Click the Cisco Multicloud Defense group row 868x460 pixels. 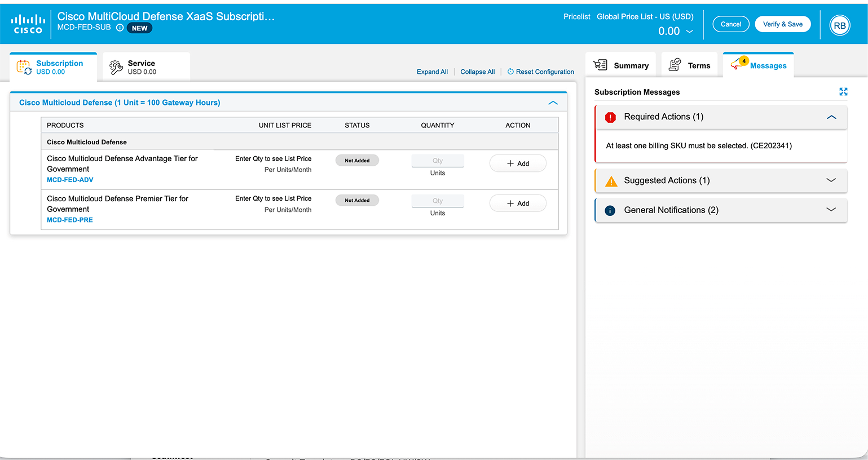299,142
